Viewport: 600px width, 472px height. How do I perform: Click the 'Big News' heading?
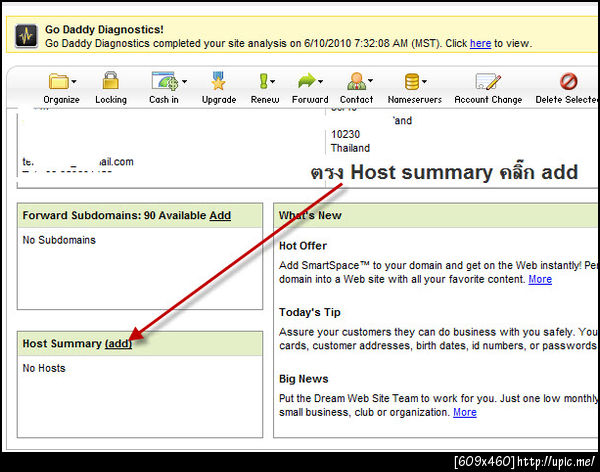[303, 379]
